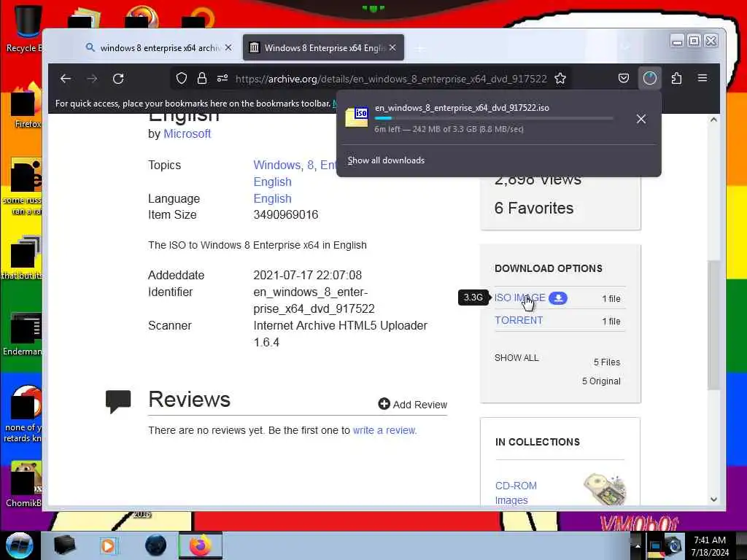Open CD-ROM Images collection link
Viewport: 747px width, 560px height.
pos(516,493)
